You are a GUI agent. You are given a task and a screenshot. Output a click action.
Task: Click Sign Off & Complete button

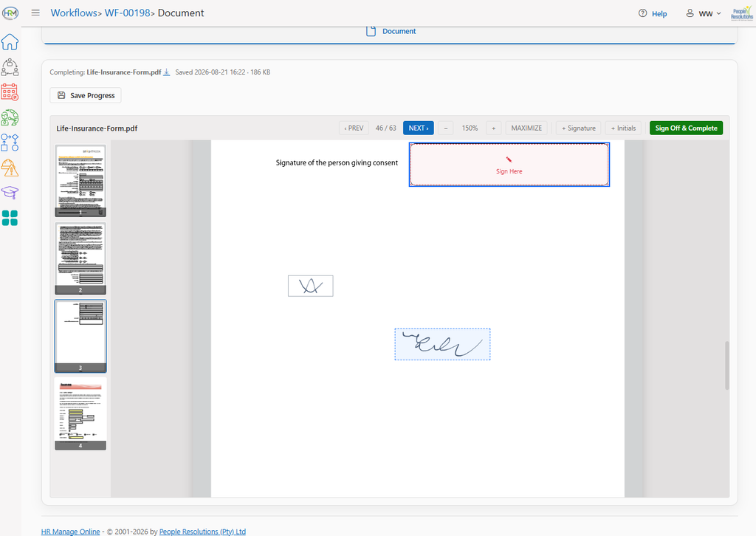(686, 128)
